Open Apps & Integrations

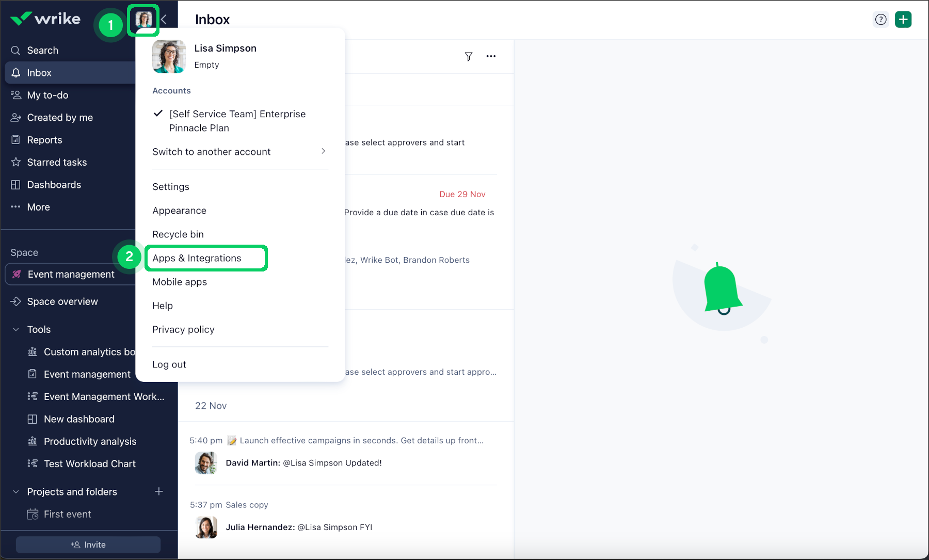click(197, 258)
